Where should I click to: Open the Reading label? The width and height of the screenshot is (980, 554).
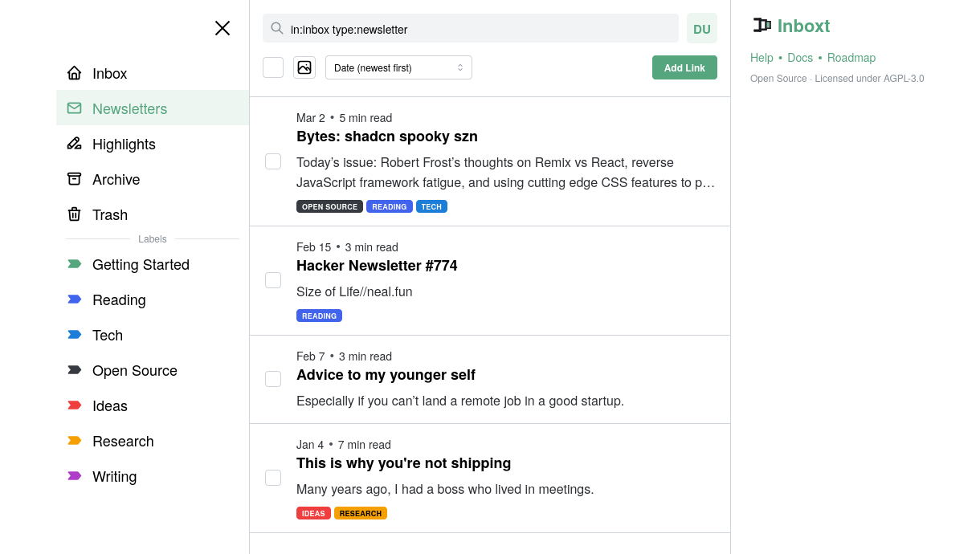click(119, 299)
